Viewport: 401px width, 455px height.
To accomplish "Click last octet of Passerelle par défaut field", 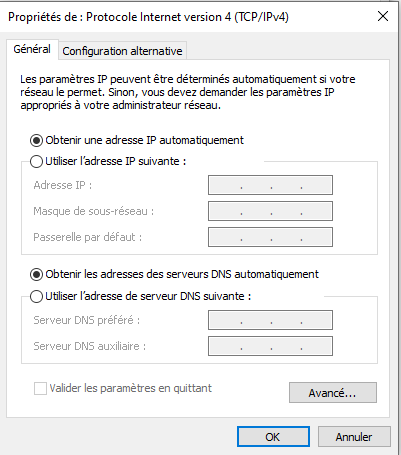I will tap(316, 237).
